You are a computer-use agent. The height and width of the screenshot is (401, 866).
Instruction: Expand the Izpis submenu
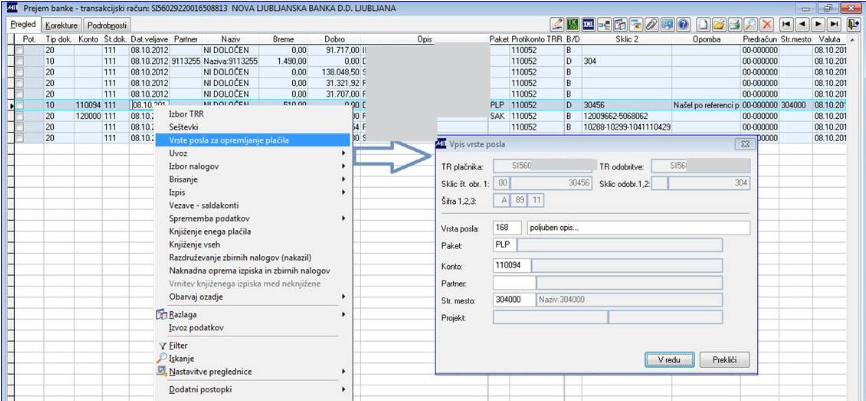coord(252,192)
